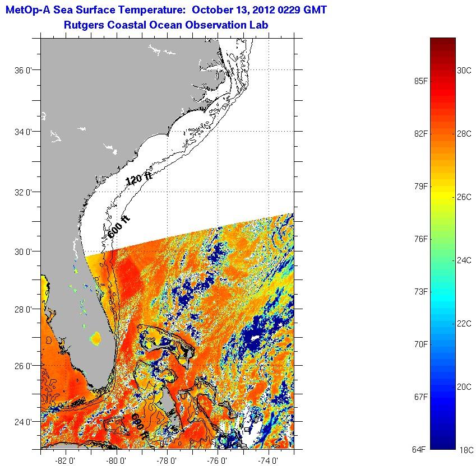Click the -80 0' longitude label
Viewport: 476px width, 466px height.
click(x=116, y=460)
